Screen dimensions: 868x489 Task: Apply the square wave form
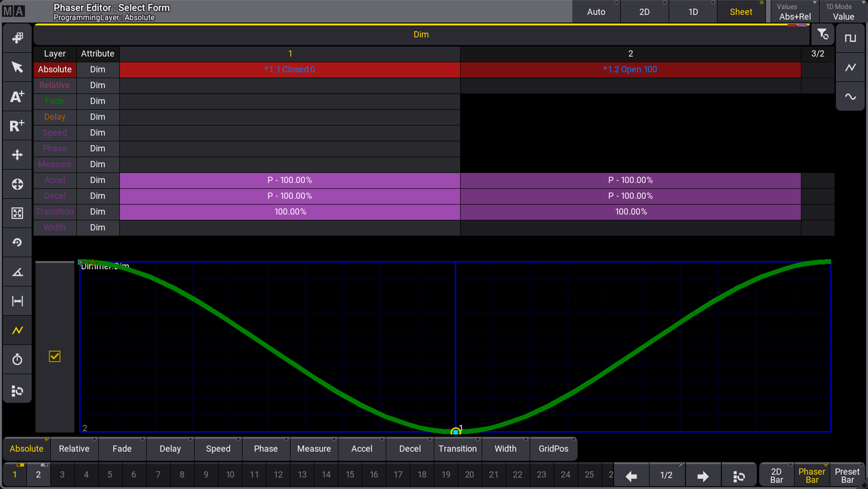tap(850, 38)
